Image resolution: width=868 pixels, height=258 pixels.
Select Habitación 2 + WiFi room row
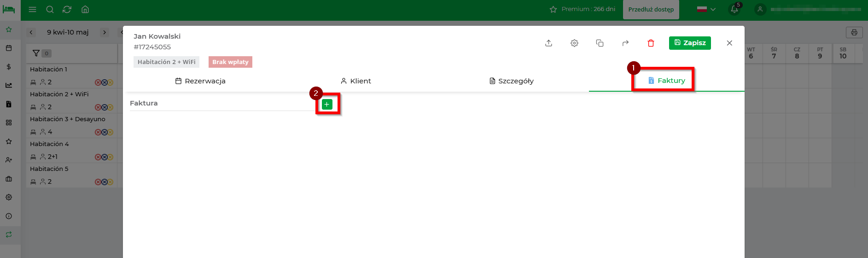(71, 100)
